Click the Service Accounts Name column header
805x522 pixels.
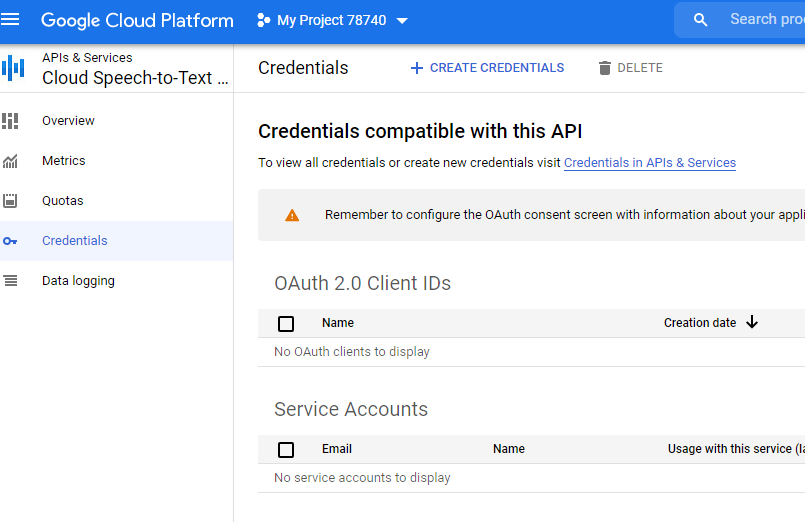click(x=509, y=449)
